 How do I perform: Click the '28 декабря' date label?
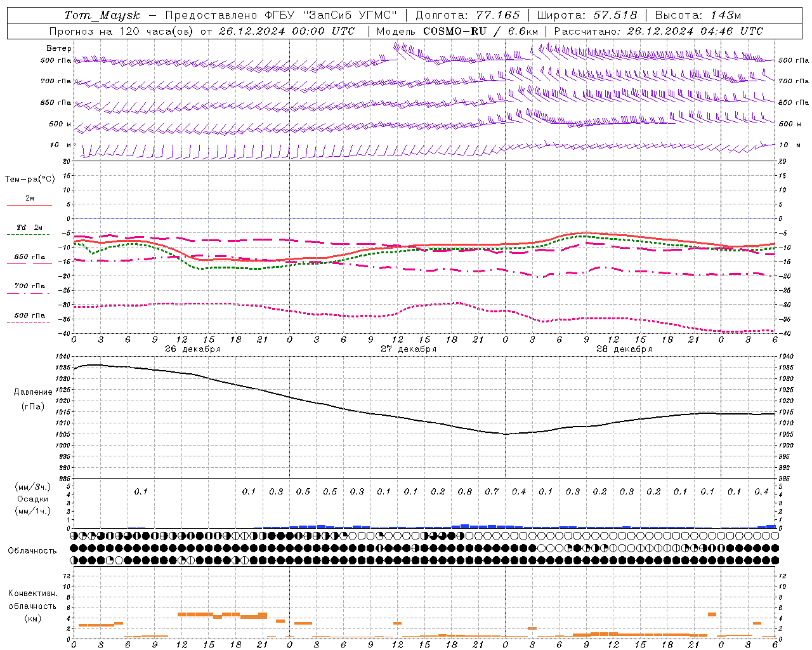click(624, 349)
